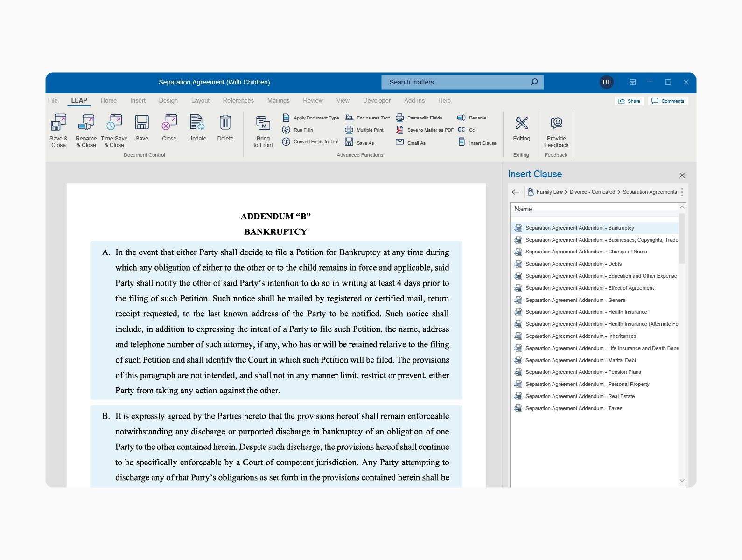The height and width of the screenshot is (560, 742).
Task: Switch to the Review tab
Action: coord(313,100)
